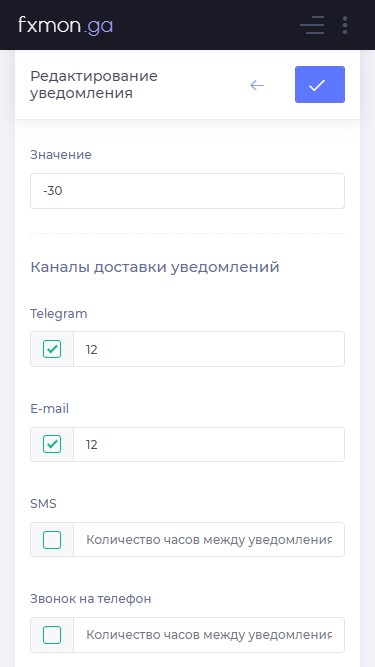This screenshot has height=667, width=375.
Task: Open the vertical three-dots options menu
Action: click(345, 25)
